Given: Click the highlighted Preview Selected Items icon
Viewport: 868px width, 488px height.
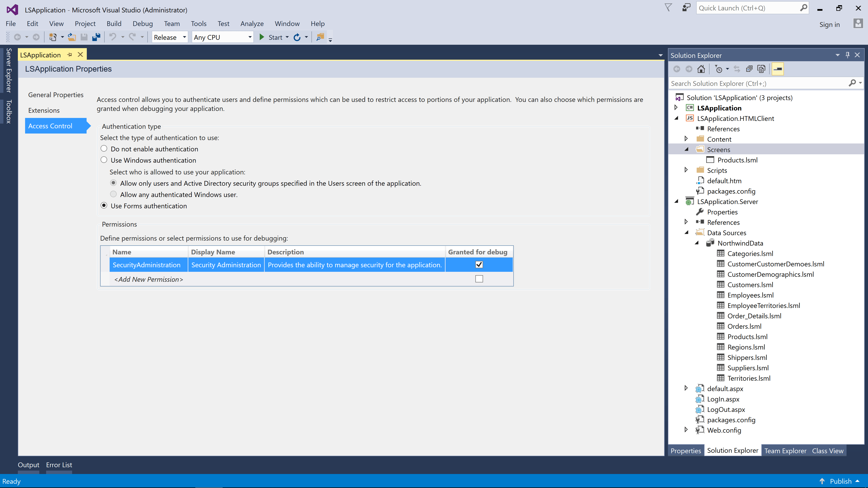Looking at the screenshot, I should (778, 69).
